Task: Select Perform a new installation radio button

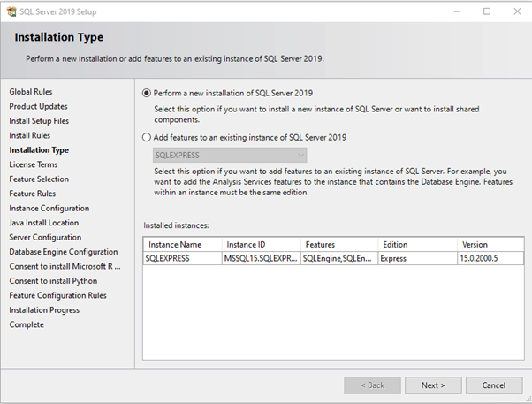Action: (x=146, y=93)
